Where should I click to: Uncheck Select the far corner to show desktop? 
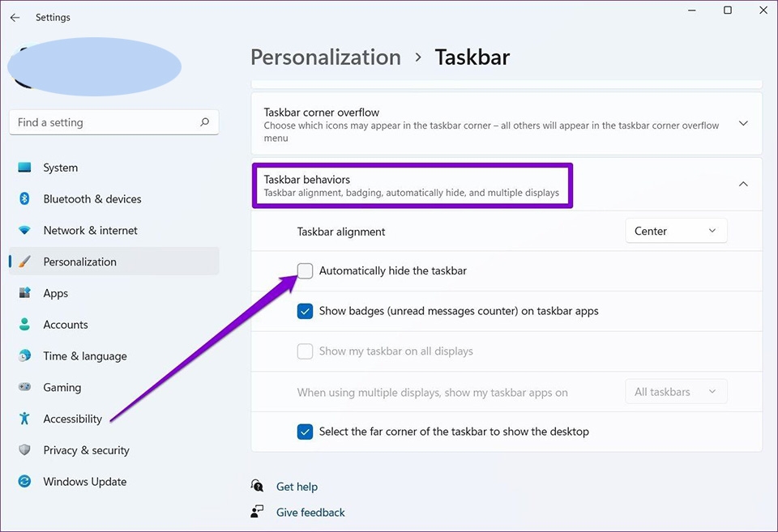click(x=305, y=432)
